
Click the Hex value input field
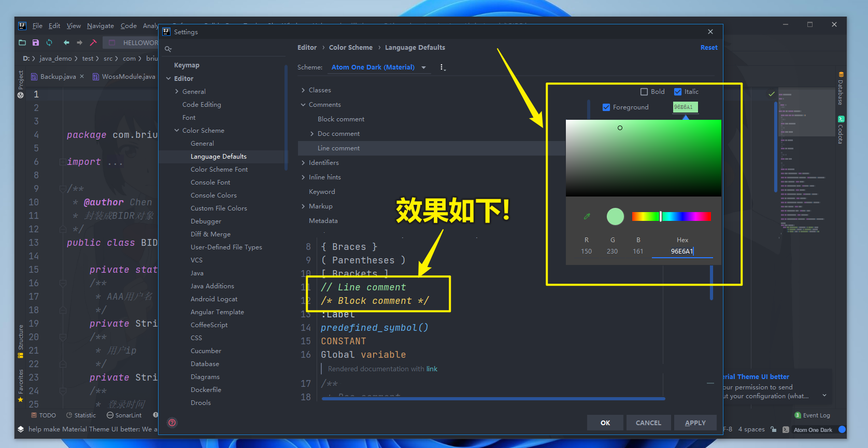[x=682, y=251]
